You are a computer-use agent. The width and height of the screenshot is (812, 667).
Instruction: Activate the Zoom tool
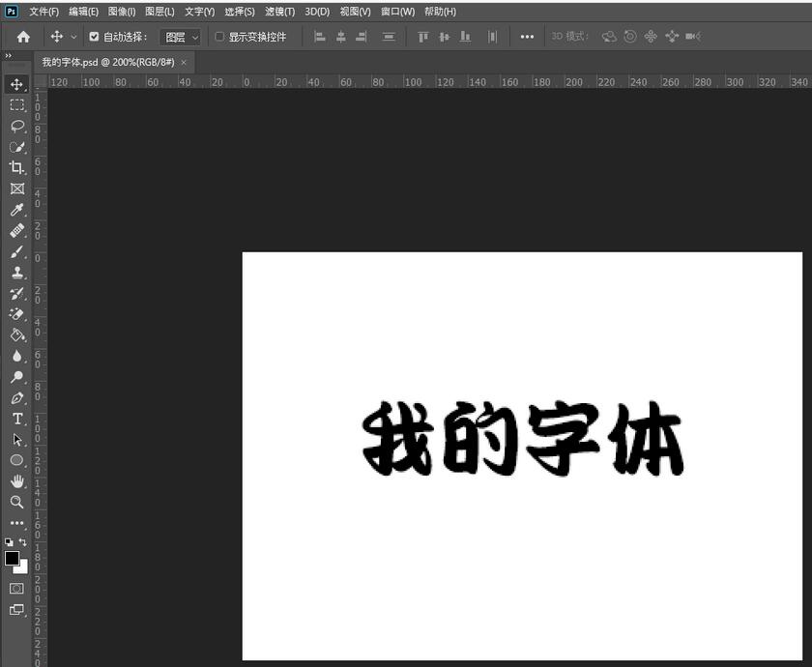coord(16,502)
